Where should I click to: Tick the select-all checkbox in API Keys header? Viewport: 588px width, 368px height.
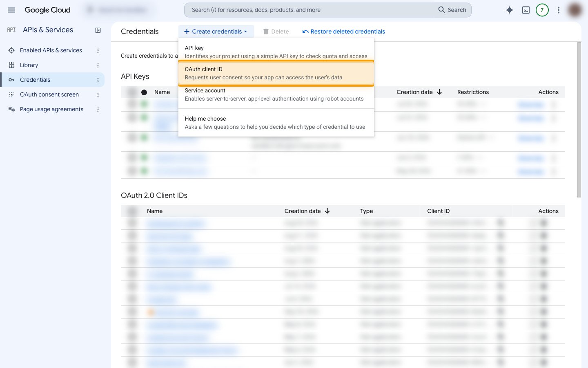tap(132, 92)
